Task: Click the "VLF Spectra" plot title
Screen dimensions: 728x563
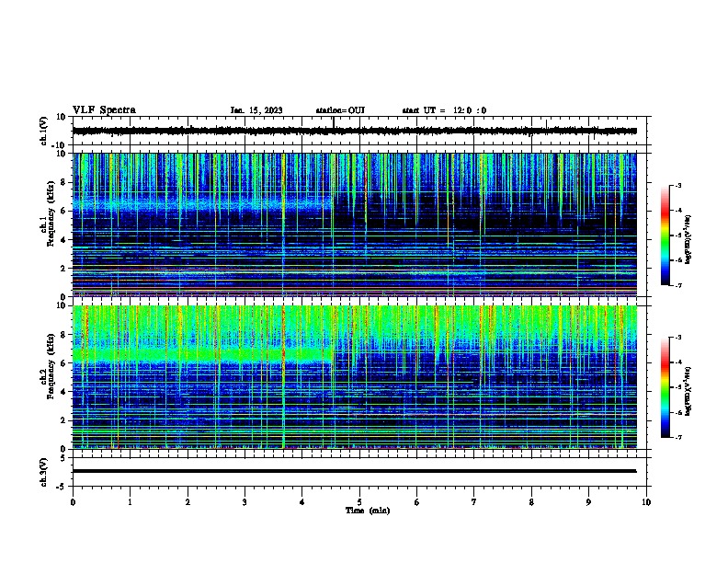Action: pyautogui.click(x=104, y=109)
